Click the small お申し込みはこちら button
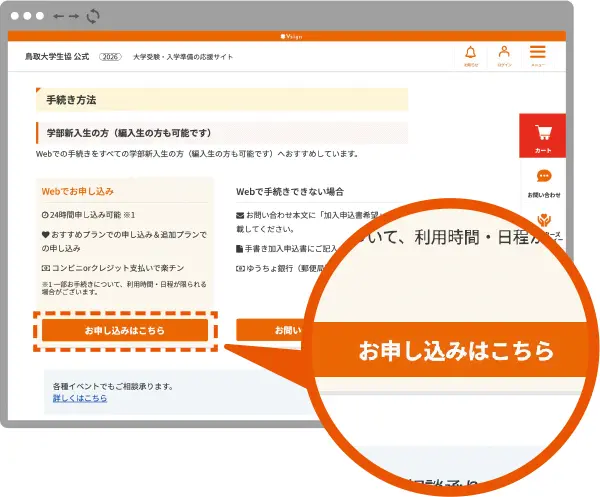This screenshot has width=600, height=497. [124, 330]
